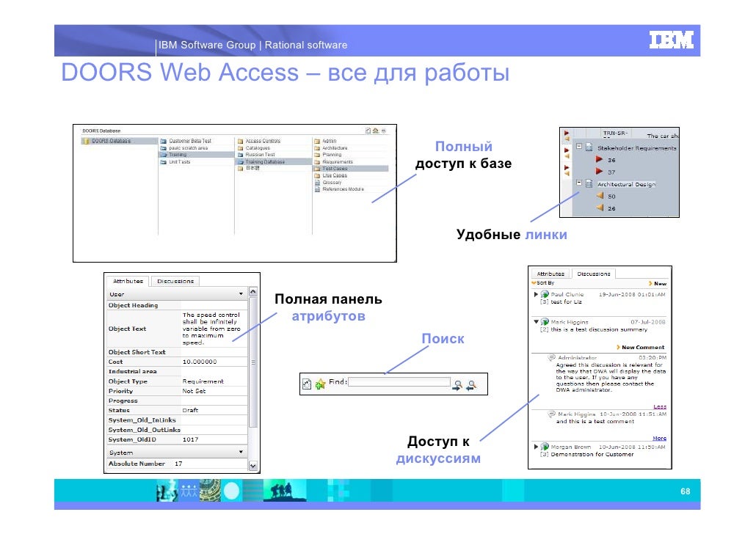Click the page icon in DOORS Database header

tap(368, 131)
